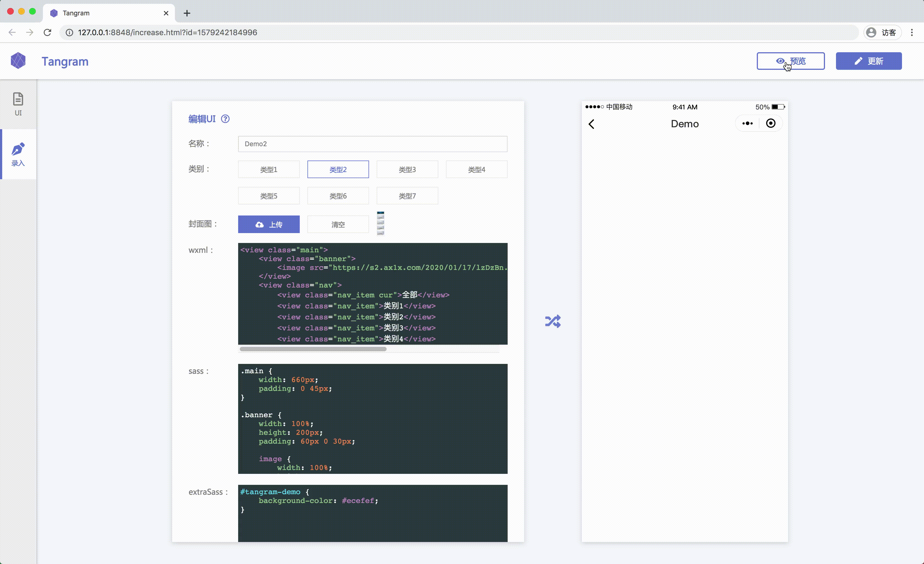
Task: Click the 名称 input containing Demo2
Action: pyautogui.click(x=372, y=144)
